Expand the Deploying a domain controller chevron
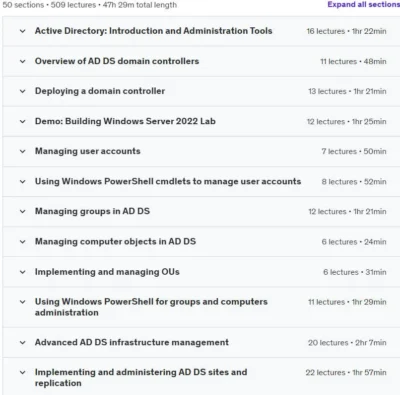The image size is (400, 395). click(x=23, y=91)
